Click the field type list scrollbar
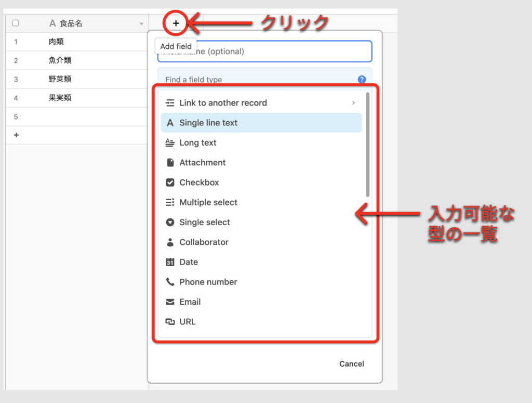The image size is (532, 403). coord(368,146)
